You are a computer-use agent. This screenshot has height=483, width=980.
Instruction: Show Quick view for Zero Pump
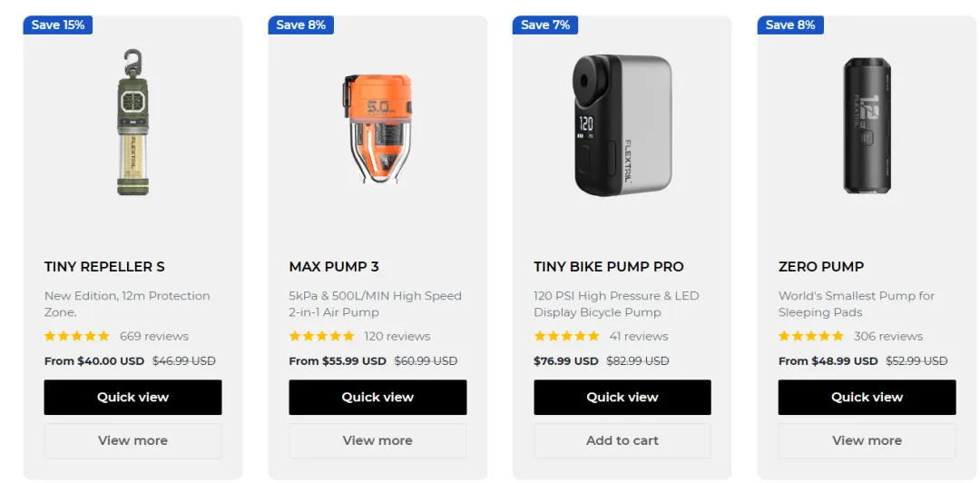[x=867, y=397]
